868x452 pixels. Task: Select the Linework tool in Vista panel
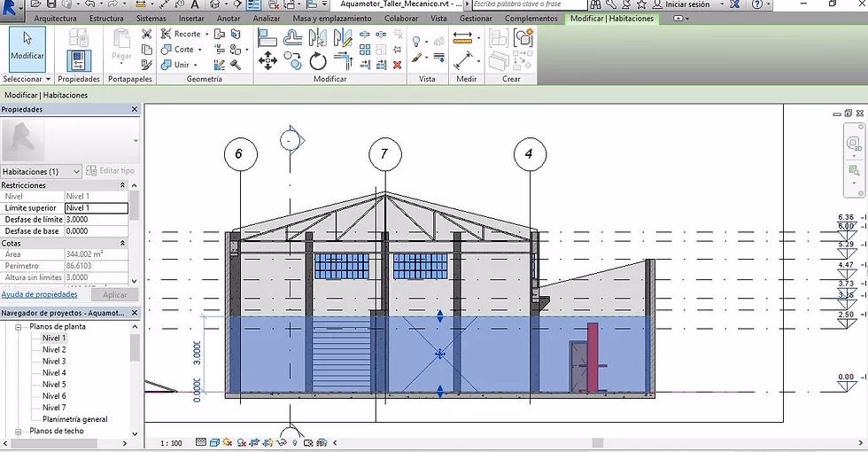click(439, 57)
